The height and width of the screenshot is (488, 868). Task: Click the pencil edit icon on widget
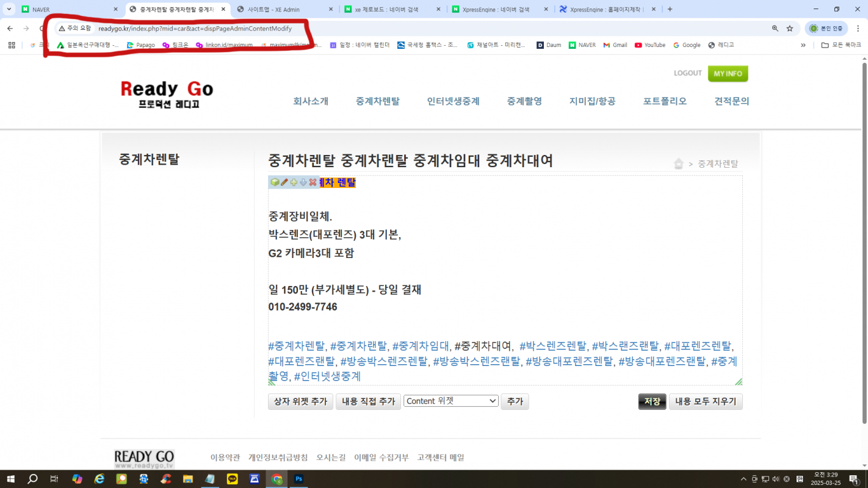[284, 182]
